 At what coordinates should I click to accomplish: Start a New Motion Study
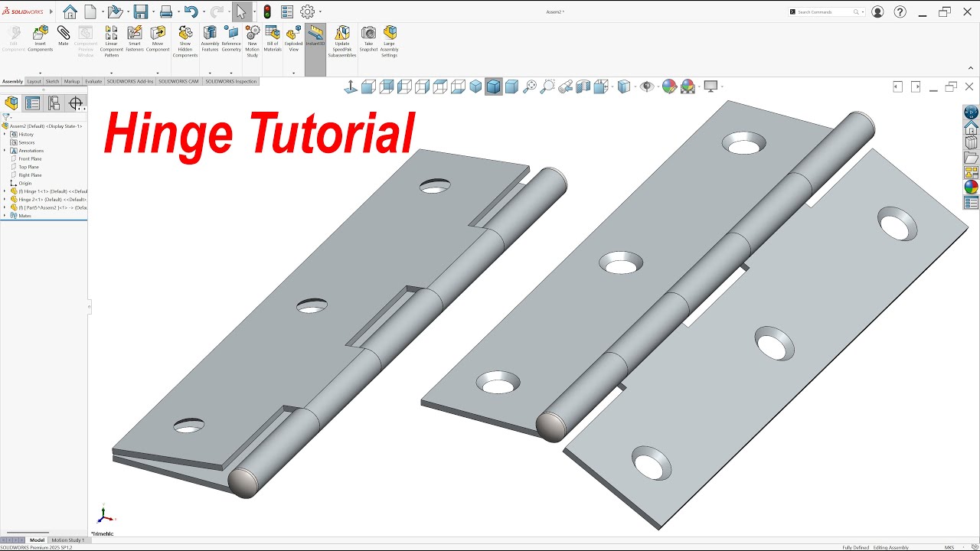point(253,41)
